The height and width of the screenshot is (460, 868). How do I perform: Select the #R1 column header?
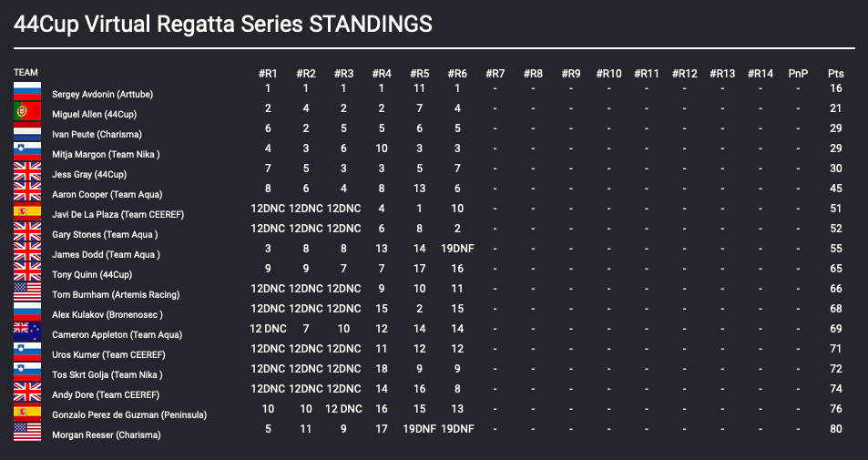(268, 74)
